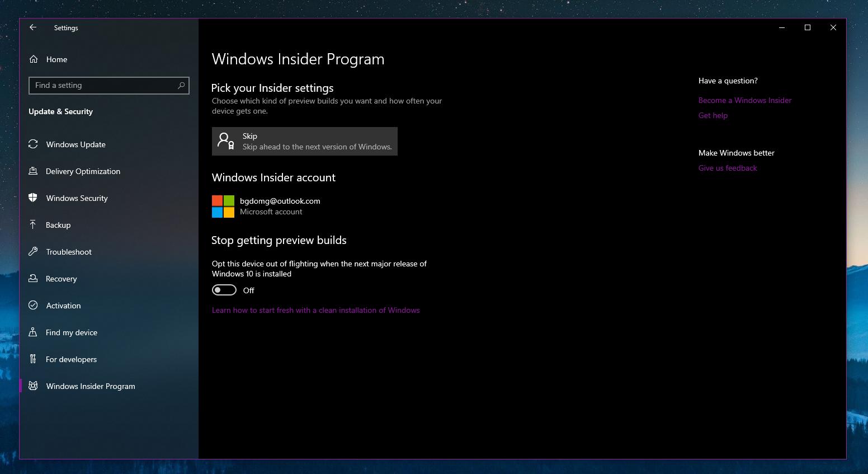The height and width of the screenshot is (474, 868).
Task: Select the Skip ahead Insider setting
Action: click(x=304, y=141)
